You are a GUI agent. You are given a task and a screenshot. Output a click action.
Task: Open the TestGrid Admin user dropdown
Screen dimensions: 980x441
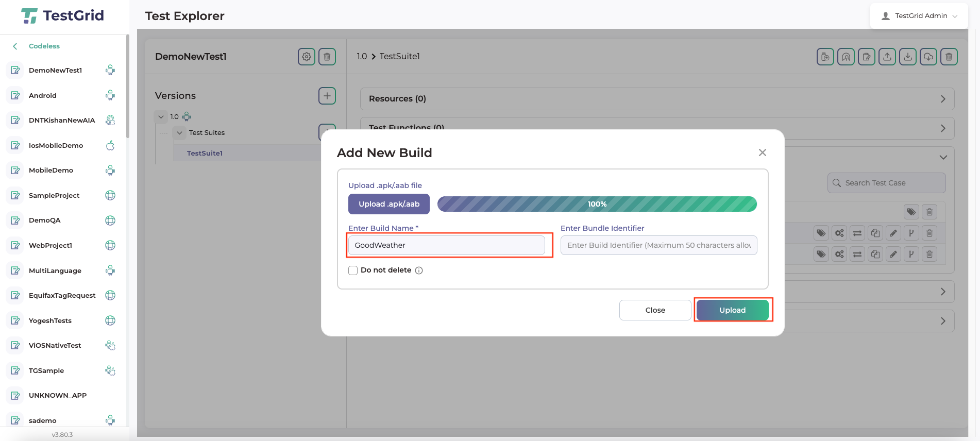coord(920,16)
